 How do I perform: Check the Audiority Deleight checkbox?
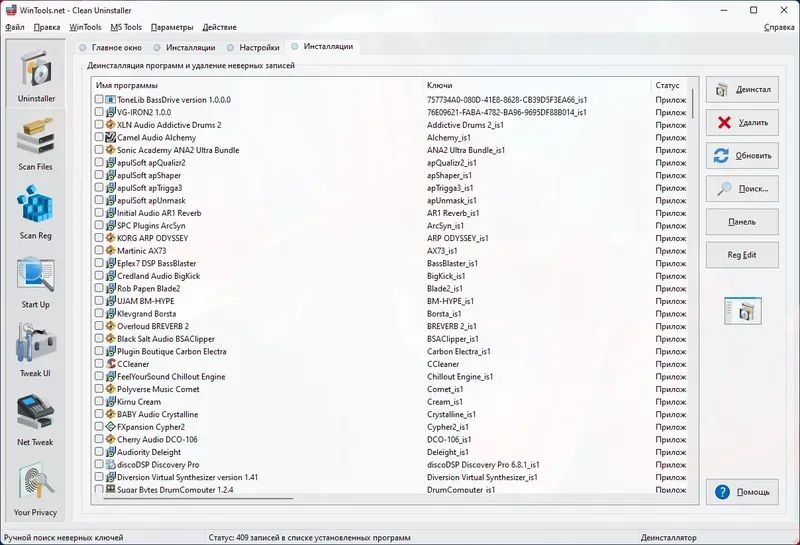[99, 452]
